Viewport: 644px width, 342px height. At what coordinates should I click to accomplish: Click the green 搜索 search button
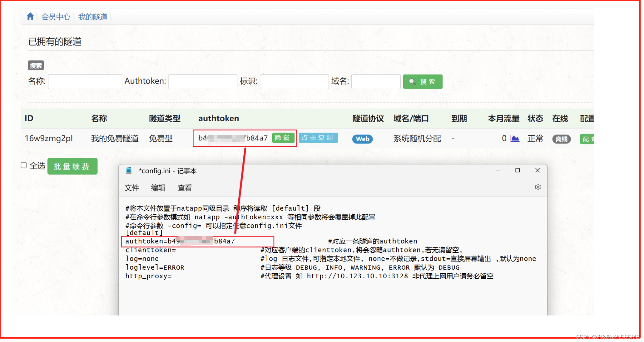click(423, 81)
